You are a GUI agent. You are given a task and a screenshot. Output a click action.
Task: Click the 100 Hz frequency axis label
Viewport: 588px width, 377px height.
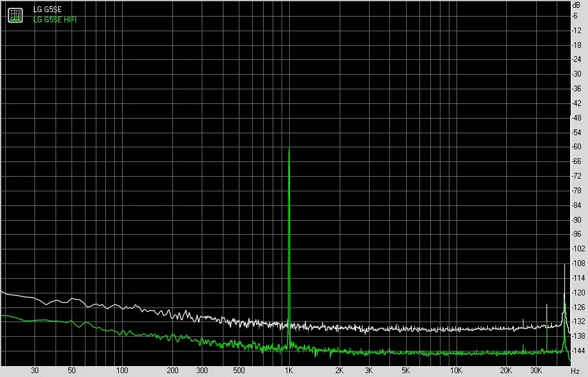click(122, 371)
